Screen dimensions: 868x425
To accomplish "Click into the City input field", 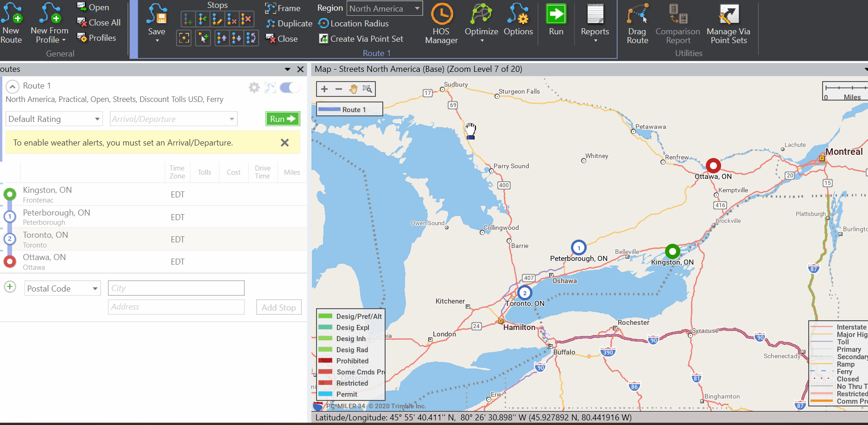I will coord(176,288).
